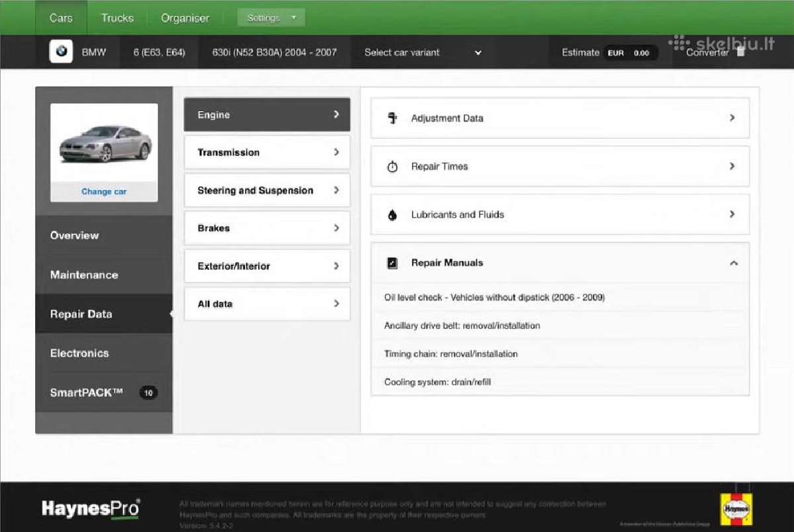Click the Converter button
The height and width of the screenshot is (532, 794).
pos(715,52)
